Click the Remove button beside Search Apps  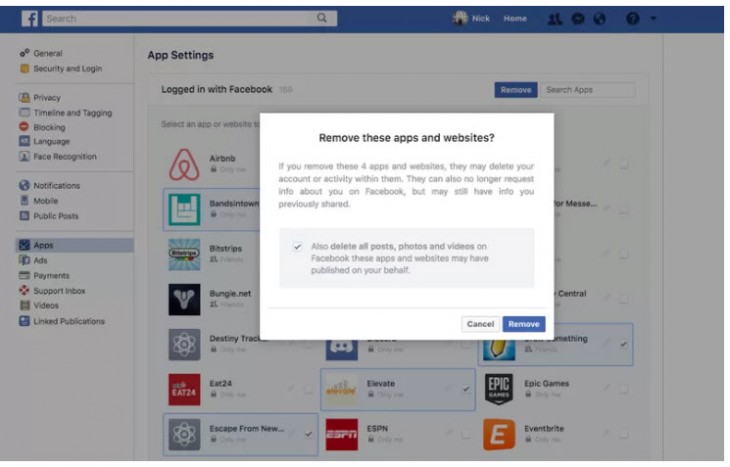click(x=516, y=90)
